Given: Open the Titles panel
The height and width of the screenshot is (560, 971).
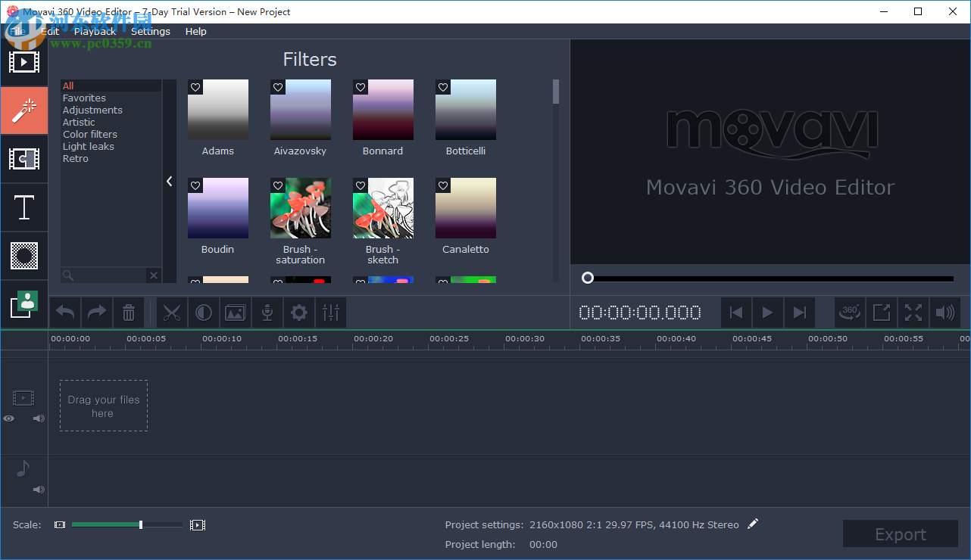Looking at the screenshot, I should click(24, 207).
